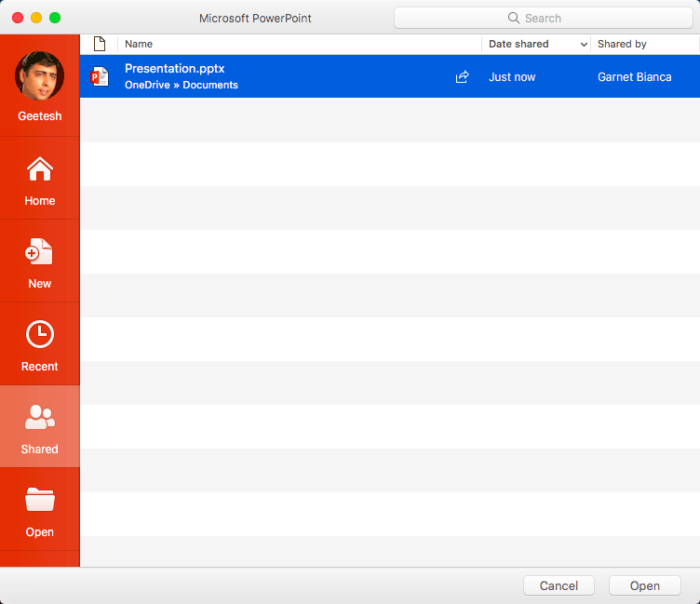Click the Geetesh profile avatar
The width and height of the screenshot is (700, 604).
39,75
